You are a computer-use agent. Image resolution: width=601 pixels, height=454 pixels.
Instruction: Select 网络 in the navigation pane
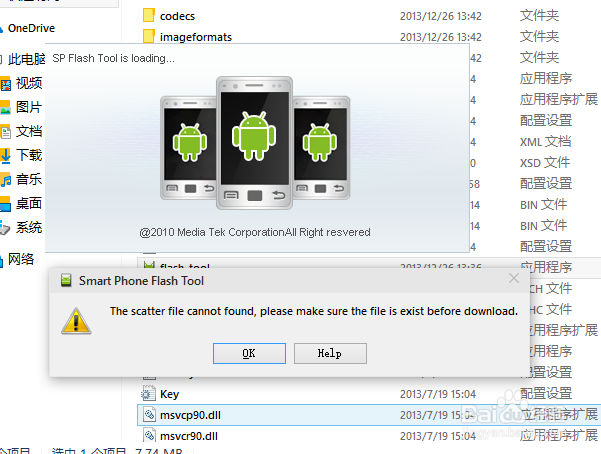[21, 259]
